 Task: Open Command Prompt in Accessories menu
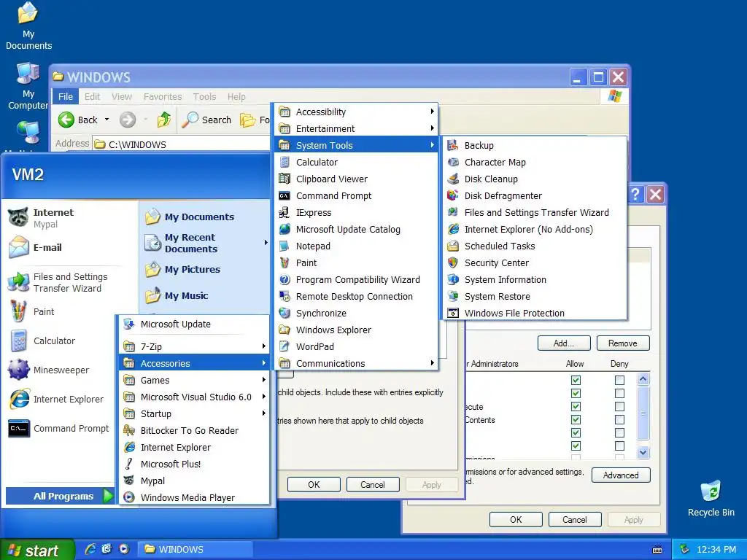click(356, 195)
